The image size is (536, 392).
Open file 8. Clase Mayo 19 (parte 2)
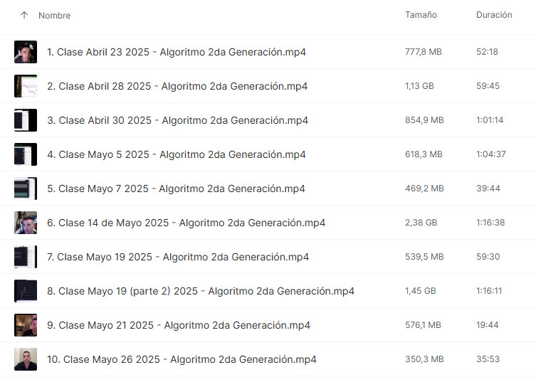pyautogui.click(x=201, y=291)
